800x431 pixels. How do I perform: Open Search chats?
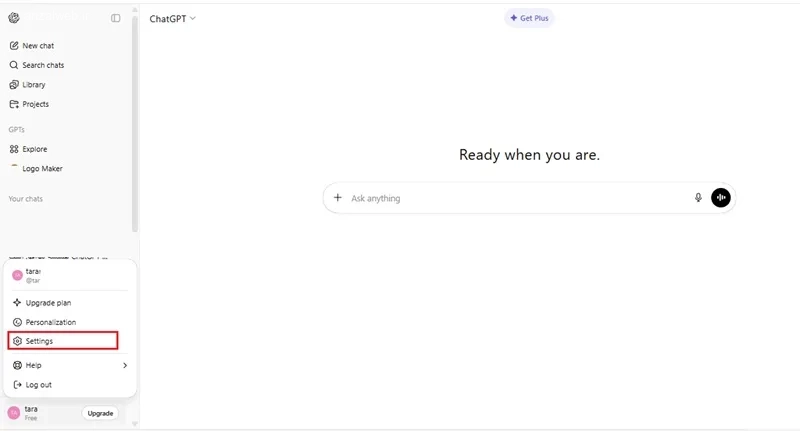[37, 65]
